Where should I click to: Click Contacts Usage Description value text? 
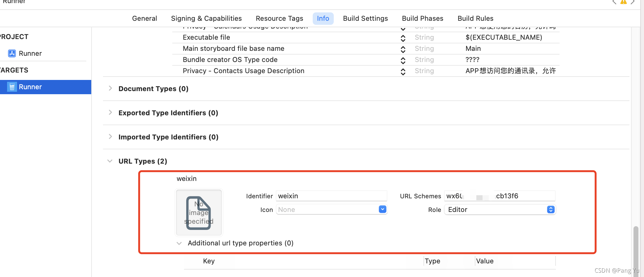pyautogui.click(x=511, y=71)
